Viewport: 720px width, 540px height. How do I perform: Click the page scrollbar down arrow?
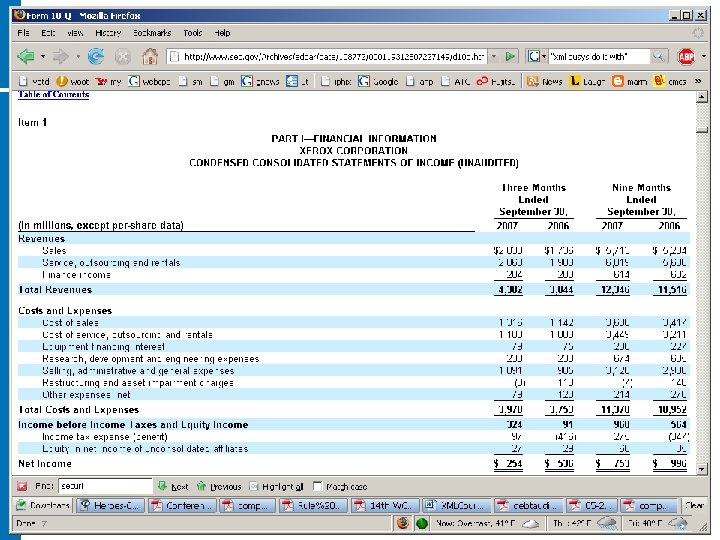tap(702, 469)
